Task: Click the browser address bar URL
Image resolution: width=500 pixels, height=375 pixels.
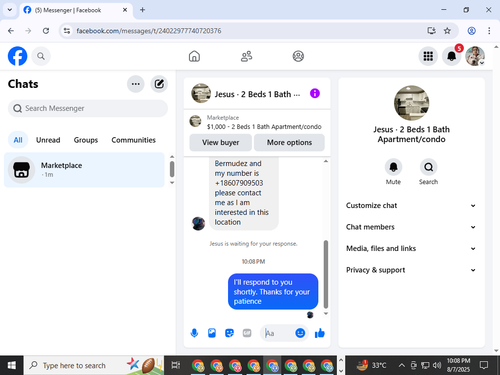Action: click(x=149, y=31)
